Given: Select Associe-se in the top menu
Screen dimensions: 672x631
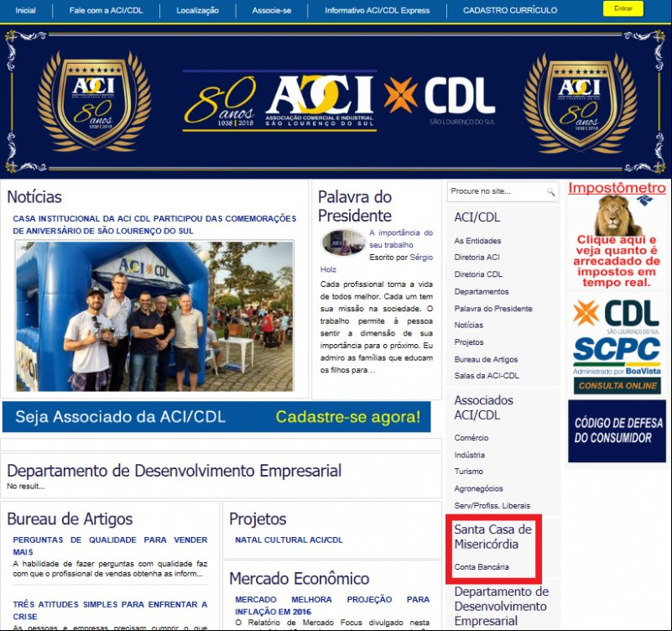Looking at the screenshot, I should [x=272, y=10].
